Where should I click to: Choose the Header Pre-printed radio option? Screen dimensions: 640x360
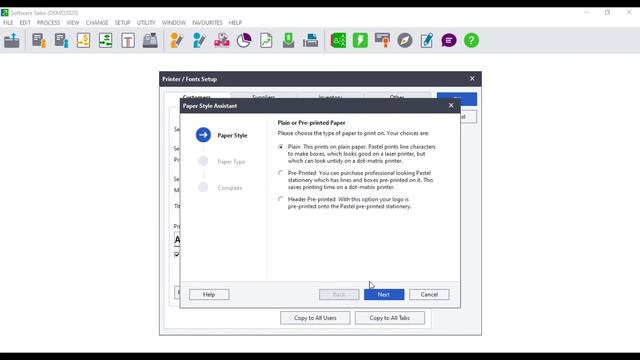tap(280, 199)
